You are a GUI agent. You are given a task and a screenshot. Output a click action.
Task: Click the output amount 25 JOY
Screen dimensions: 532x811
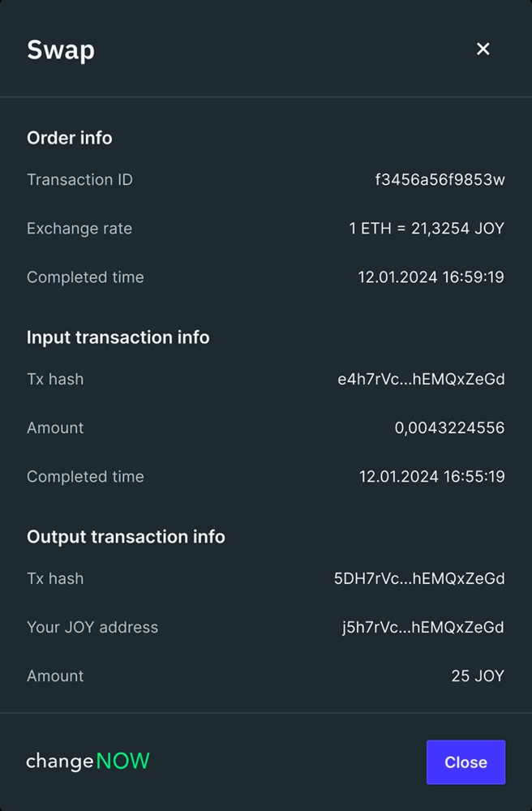point(478,676)
